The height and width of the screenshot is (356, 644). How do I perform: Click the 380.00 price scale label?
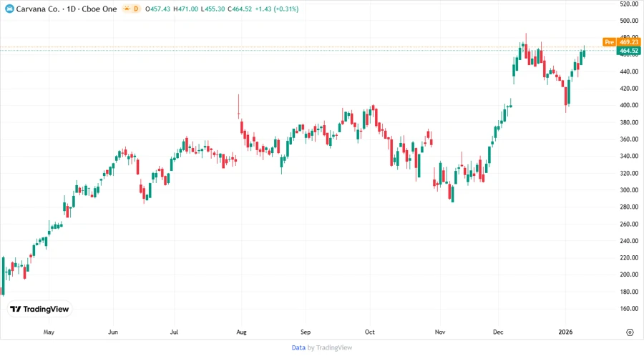(x=629, y=122)
